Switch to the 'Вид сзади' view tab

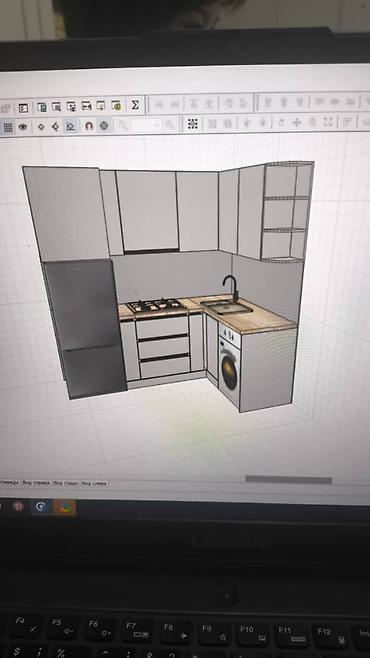(67, 483)
